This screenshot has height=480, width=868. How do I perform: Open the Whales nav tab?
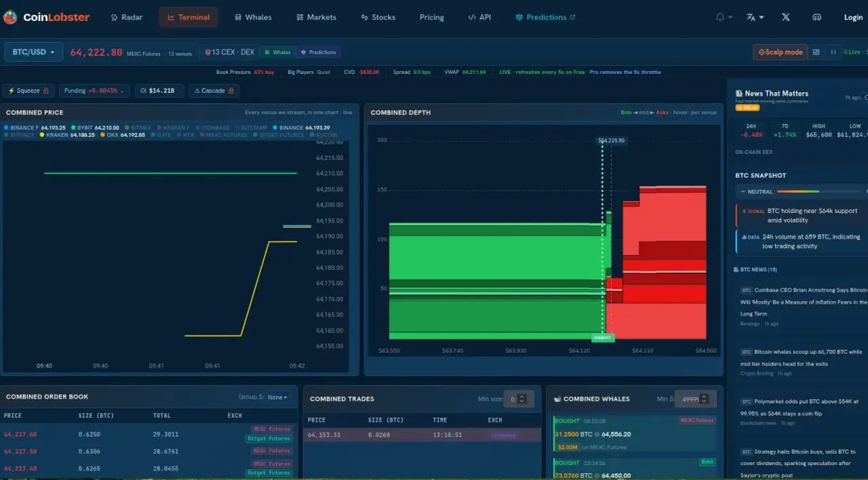253,17
